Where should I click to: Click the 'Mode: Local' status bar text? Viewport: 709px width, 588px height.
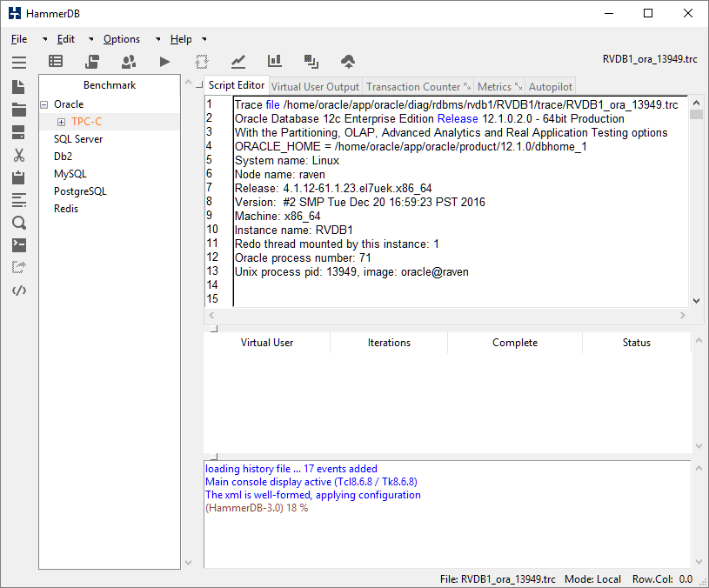(592, 579)
